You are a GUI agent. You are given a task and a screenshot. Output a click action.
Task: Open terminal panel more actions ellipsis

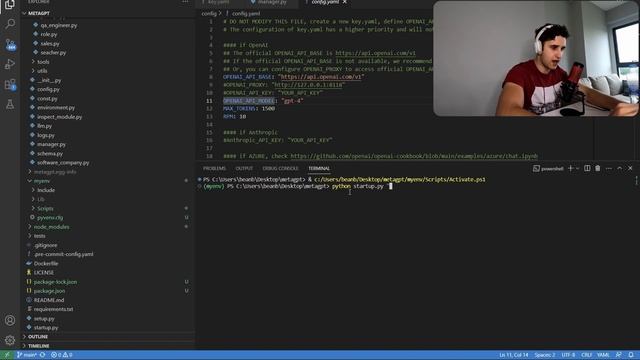pos(609,168)
